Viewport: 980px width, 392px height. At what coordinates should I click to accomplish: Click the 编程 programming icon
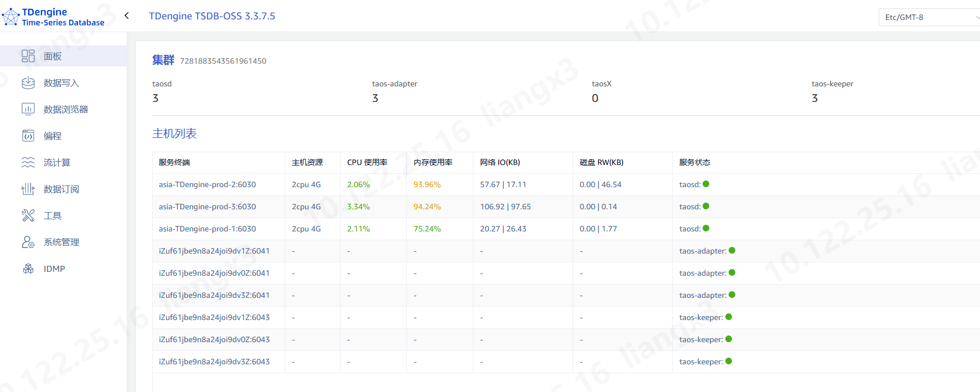tap(28, 136)
